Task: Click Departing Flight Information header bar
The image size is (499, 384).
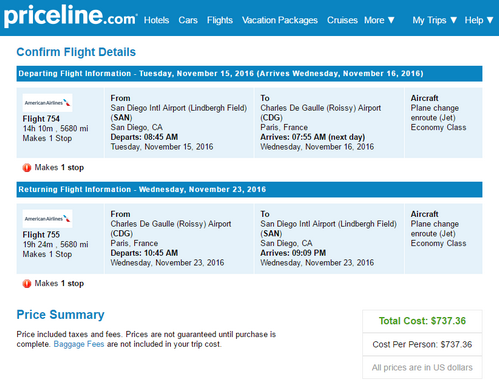Action: click(249, 74)
